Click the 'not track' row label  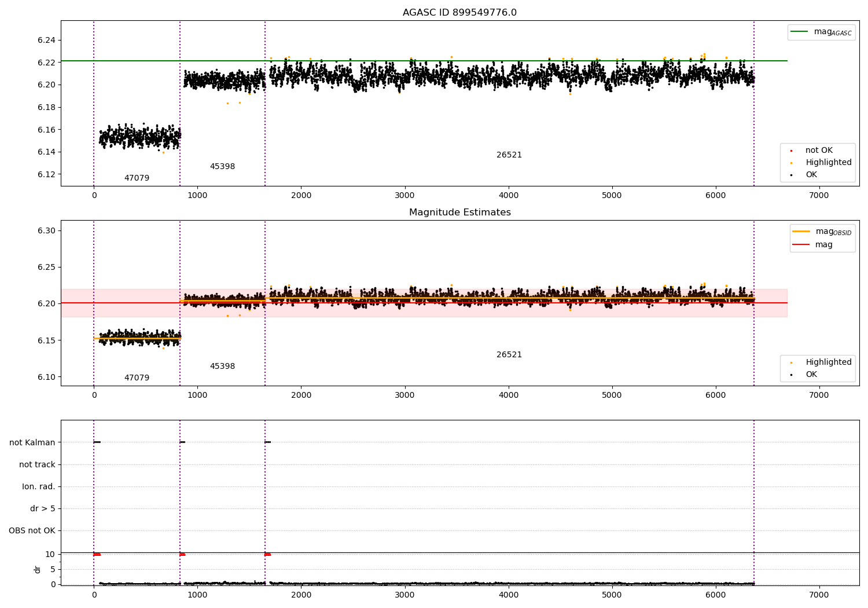[x=37, y=465]
